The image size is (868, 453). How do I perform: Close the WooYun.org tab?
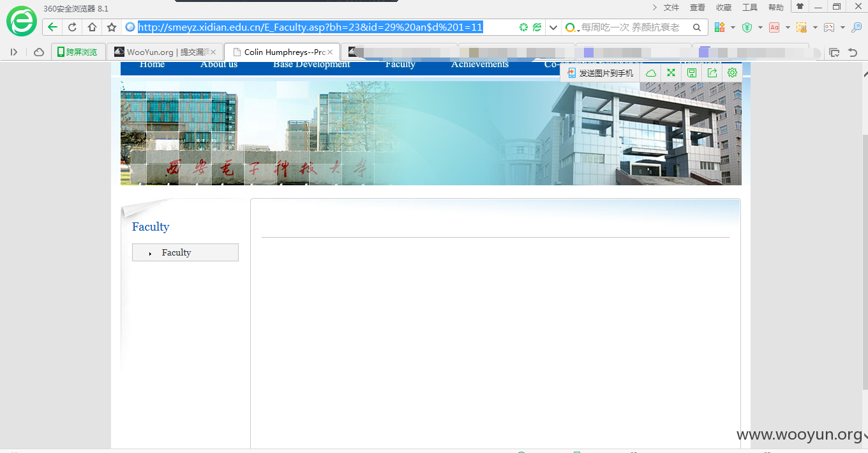(x=214, y=52)
